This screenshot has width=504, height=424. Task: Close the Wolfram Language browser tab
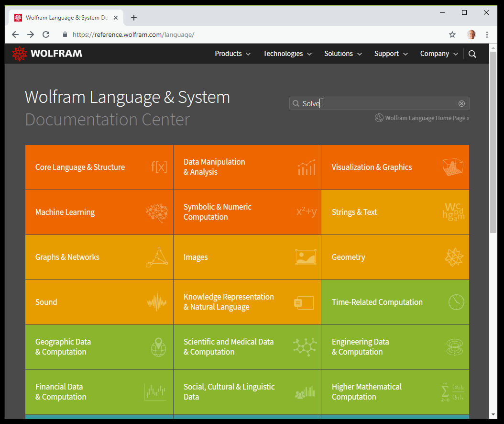point(116,18)
